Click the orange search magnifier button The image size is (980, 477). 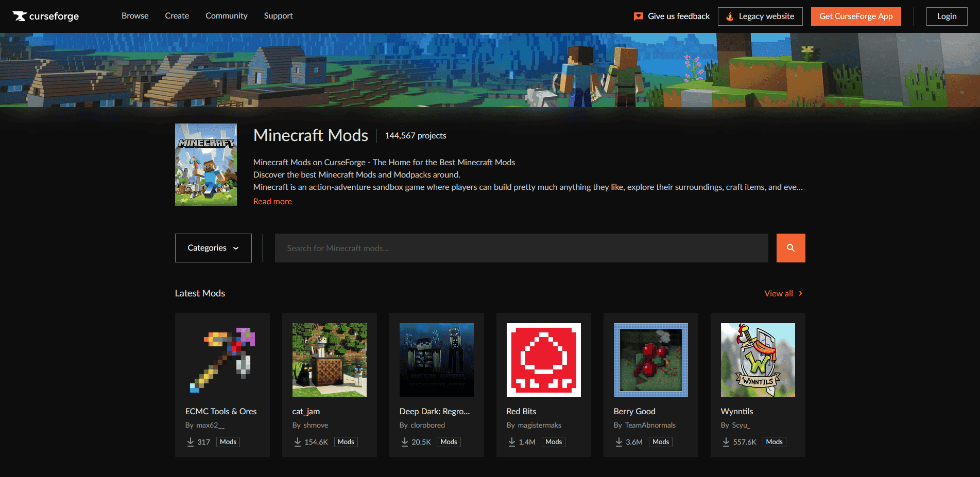(x=790, y=248)
